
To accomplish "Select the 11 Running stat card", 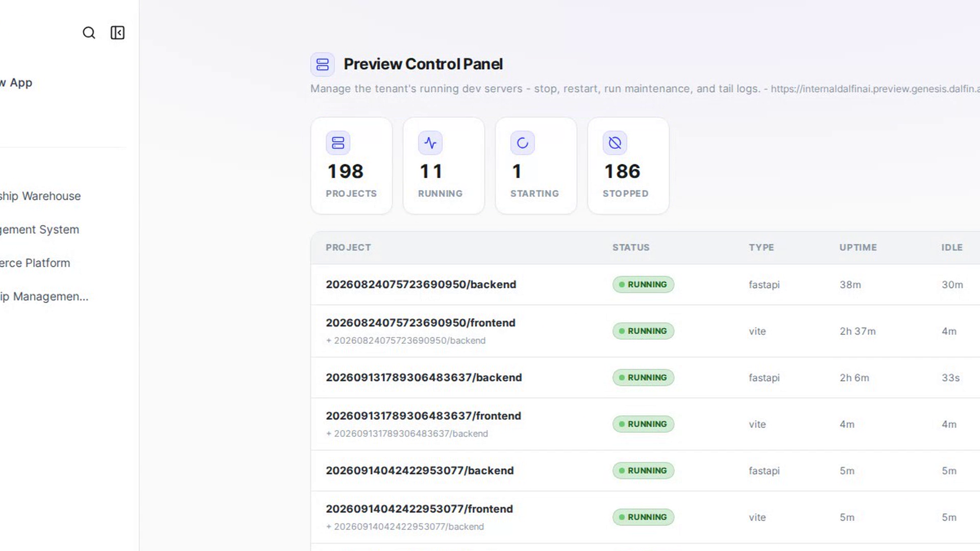I will 444,166.
